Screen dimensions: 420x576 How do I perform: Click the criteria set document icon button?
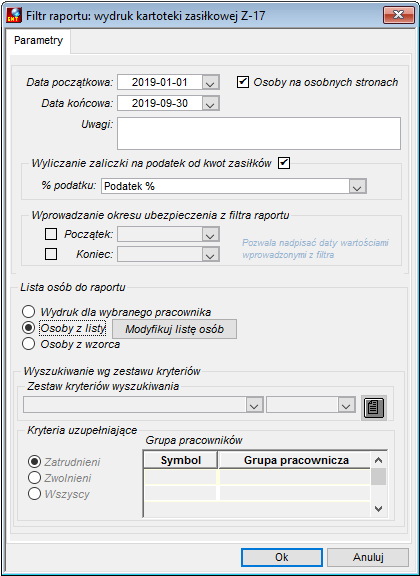(x=374, y=408)
